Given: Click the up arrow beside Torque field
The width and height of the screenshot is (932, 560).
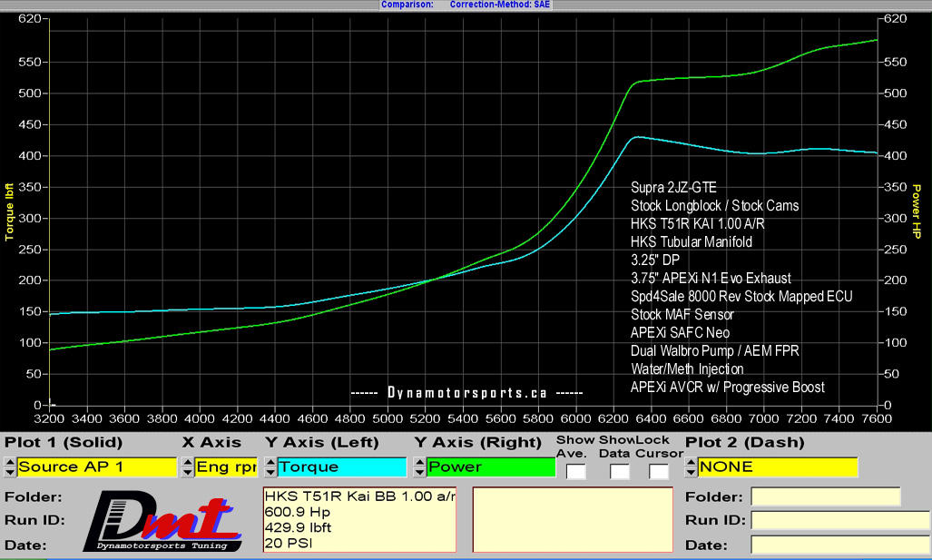Looking at the screenshot, I should (x=270, y=462).
